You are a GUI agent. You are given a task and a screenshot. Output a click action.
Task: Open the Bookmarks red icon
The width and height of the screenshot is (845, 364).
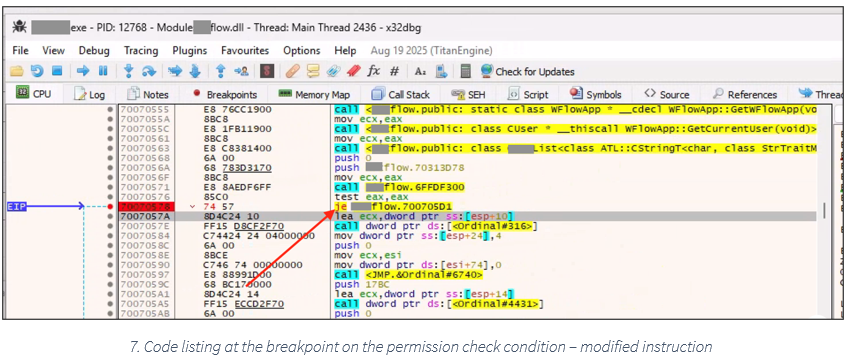[353, 71]
